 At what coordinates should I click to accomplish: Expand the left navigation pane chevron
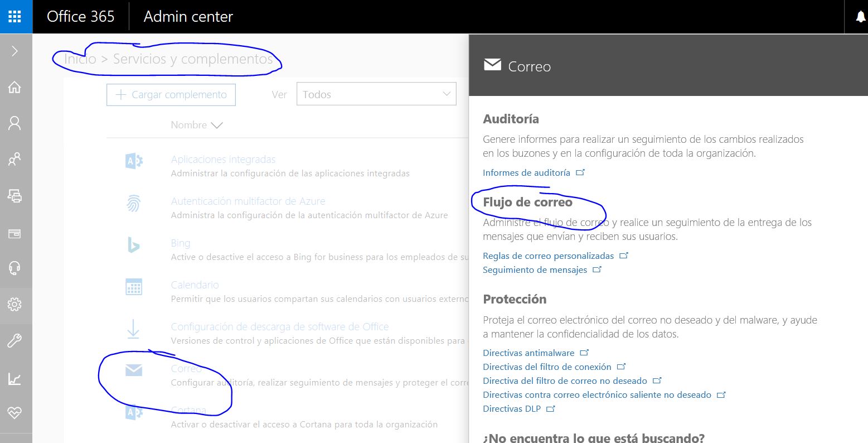(x=14, y=51)
